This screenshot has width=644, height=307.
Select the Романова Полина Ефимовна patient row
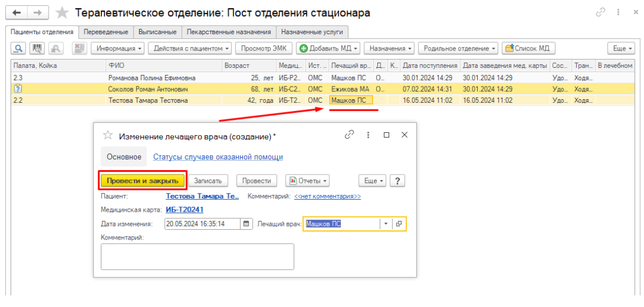[x=151, y=78]
